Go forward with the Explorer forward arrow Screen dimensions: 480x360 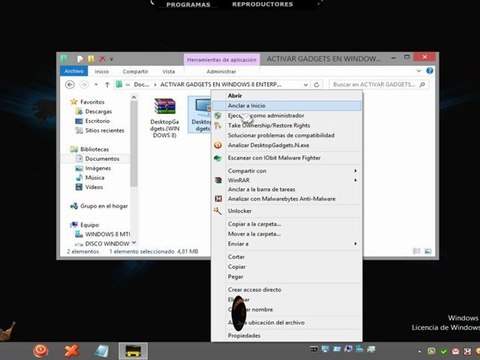point(84,85)
